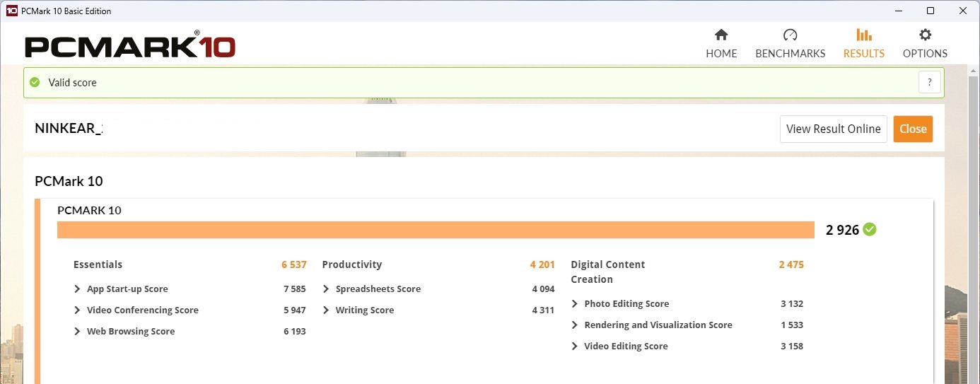Image resolution: width=980 pixels, height=384 pixels.
Task: Click the overall score 2 926
Action: [842, 230]
